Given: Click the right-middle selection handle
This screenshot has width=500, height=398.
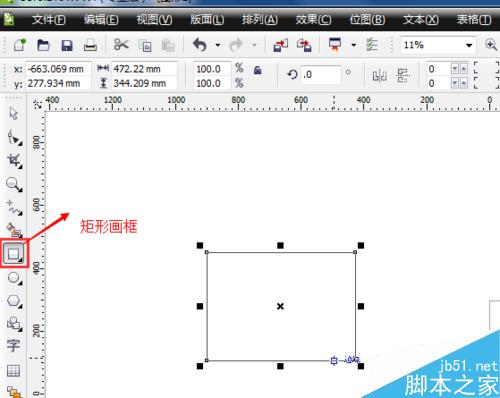Looking at the screenshot, I should pos(361,306).
